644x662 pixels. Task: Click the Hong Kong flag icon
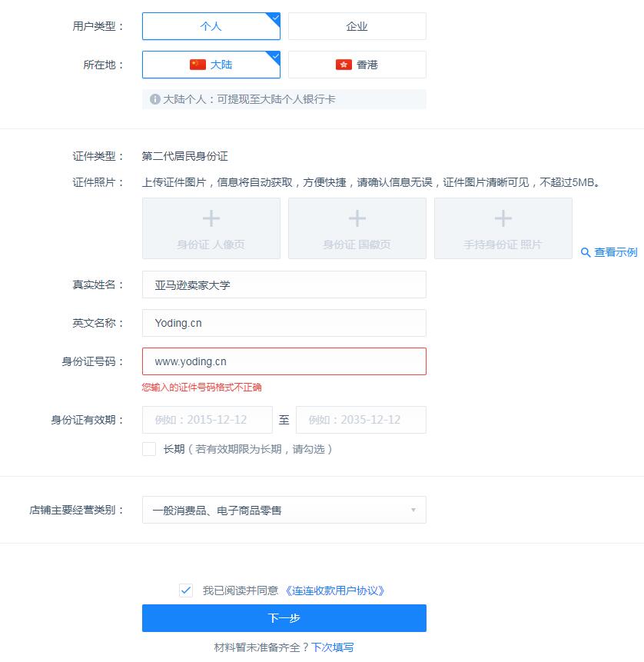tap(344, 65)
